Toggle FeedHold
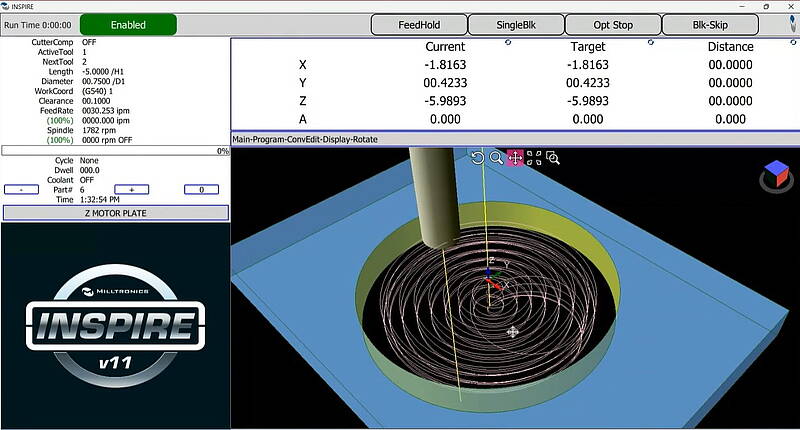The height and width of the screenshot is (430, 800). click(419, 25)
